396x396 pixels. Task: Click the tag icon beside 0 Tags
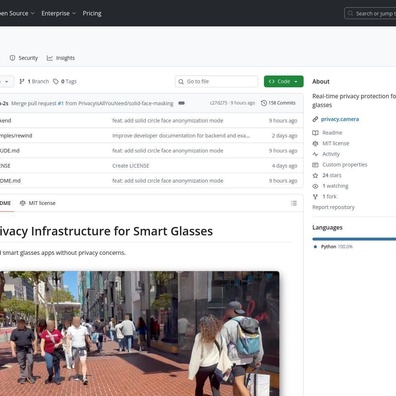[x=56, y=81]
